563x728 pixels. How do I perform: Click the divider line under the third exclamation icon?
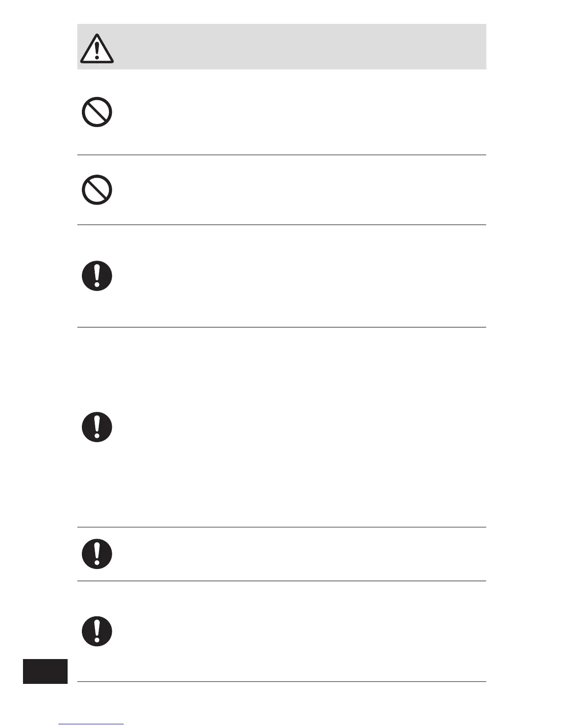[281, 581]
